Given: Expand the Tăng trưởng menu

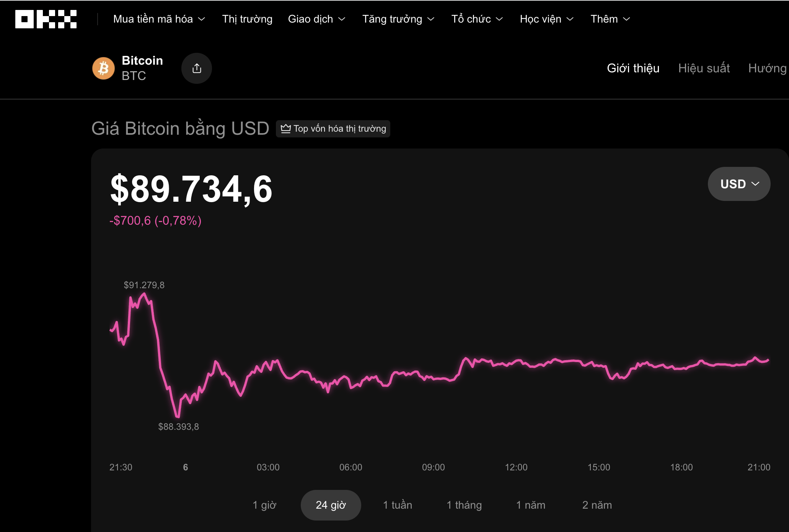Looking at the screenshot, I should pos(398,19).
